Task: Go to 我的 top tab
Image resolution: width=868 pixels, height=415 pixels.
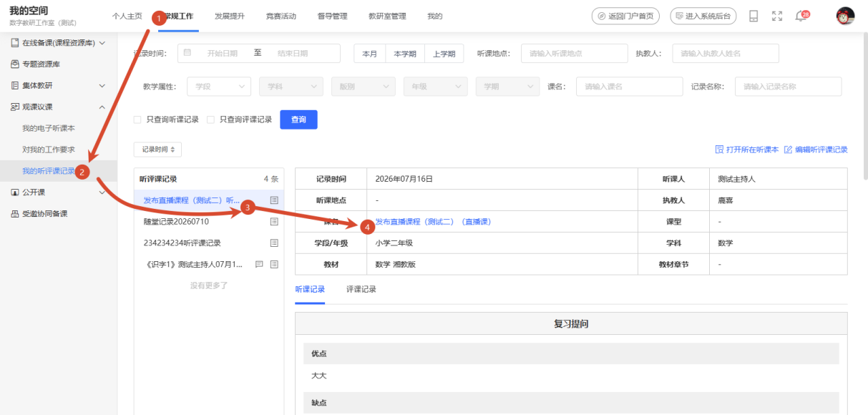Action: point(435,16)
